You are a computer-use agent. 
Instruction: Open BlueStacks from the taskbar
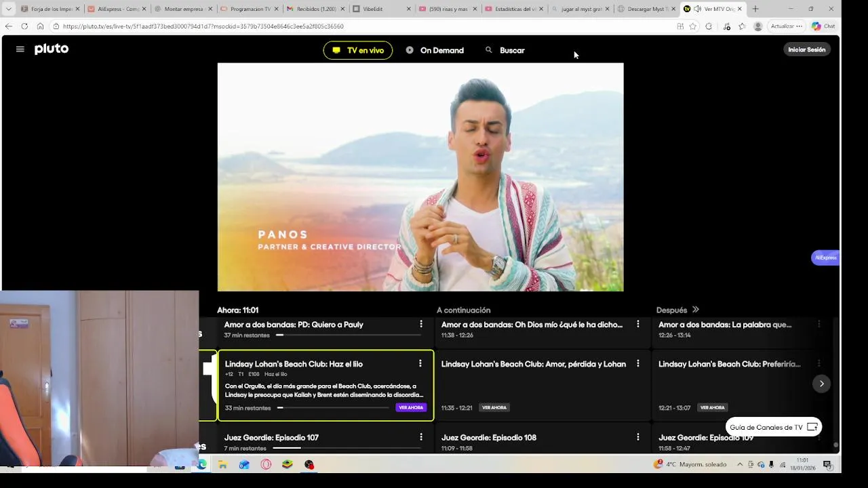[288, 464]
